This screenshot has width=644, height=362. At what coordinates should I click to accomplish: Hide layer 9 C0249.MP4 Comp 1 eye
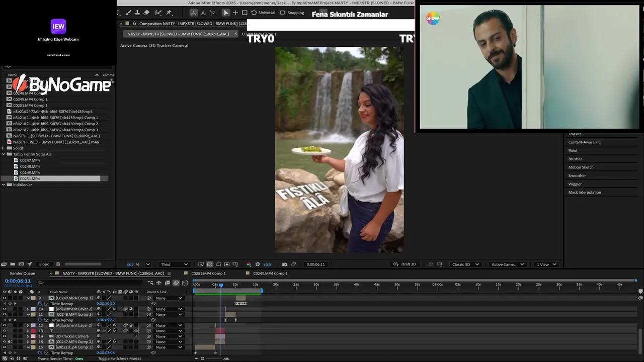(5, 298)
